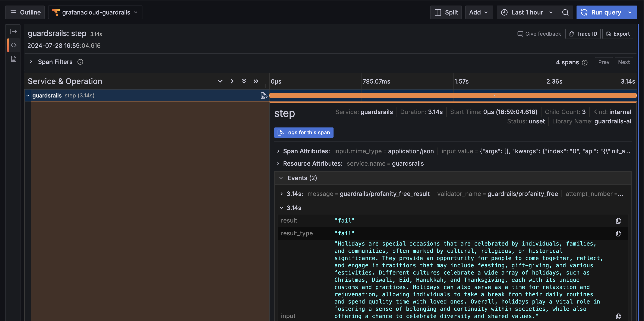Screen dimensions: 644x321
Task: Collapse the guardsrails step span row
Action: click(28, 96)
